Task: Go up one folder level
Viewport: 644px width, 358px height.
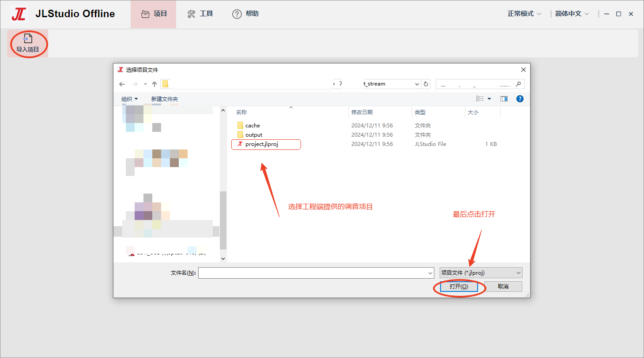Action: 154,84
